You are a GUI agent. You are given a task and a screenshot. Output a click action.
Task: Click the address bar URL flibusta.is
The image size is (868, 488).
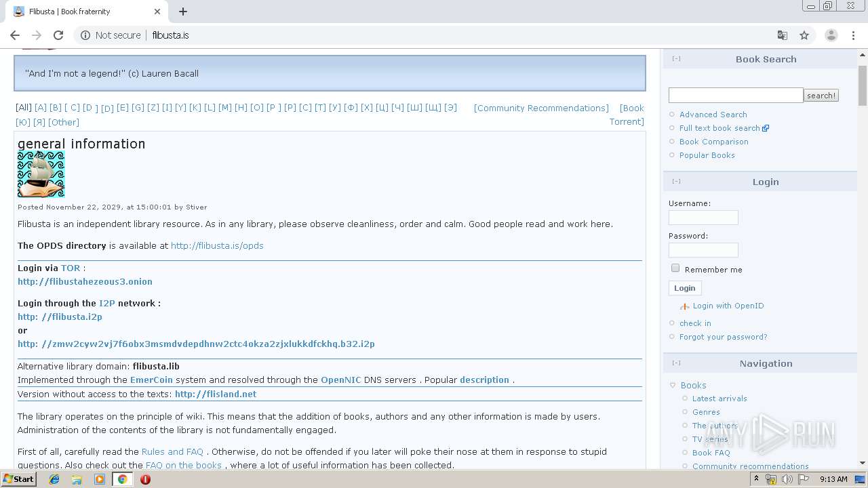click(x=170, y=35)
